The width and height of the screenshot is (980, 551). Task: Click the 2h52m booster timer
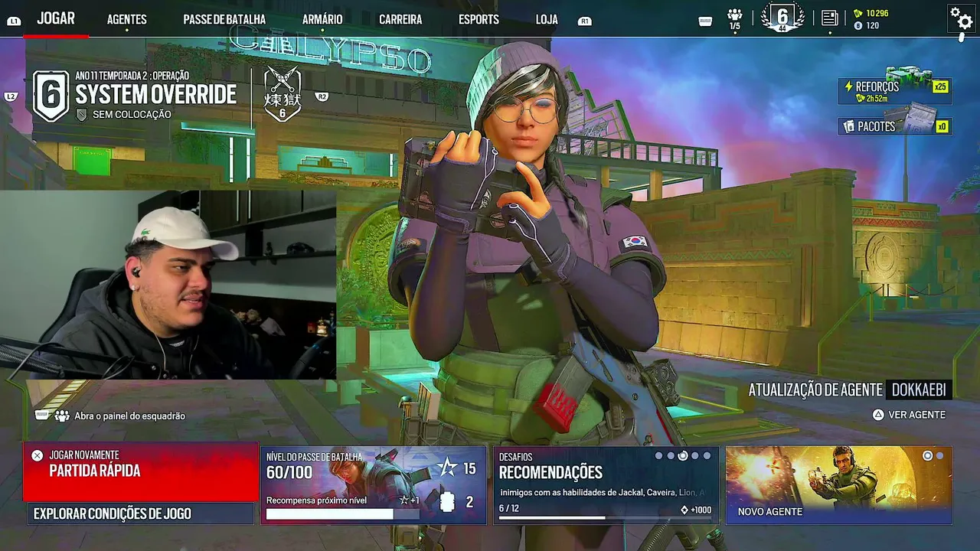coord(877,99)
